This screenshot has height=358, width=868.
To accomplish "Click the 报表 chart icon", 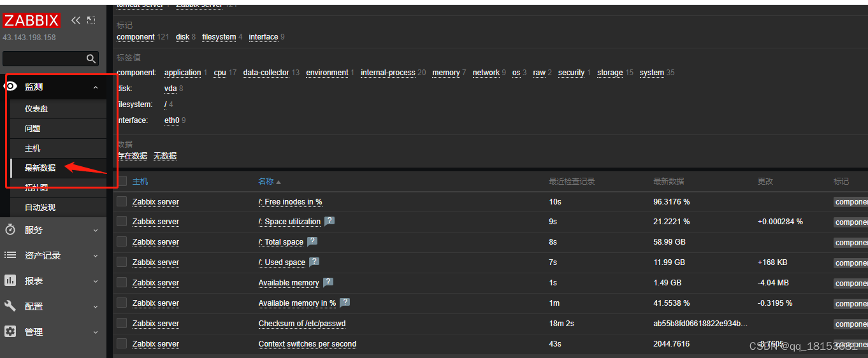I will pyautogui.click(x=10, y=280).
